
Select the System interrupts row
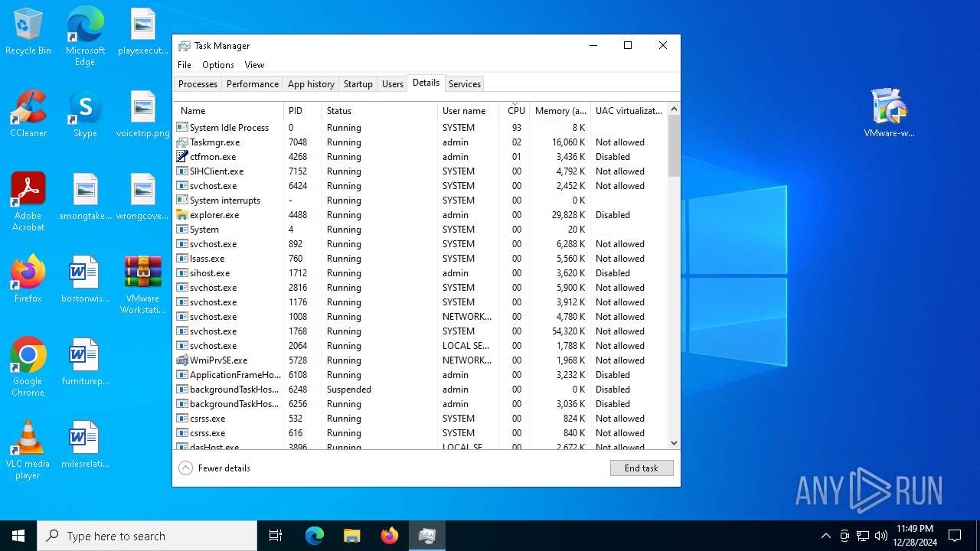coord(420,201)
